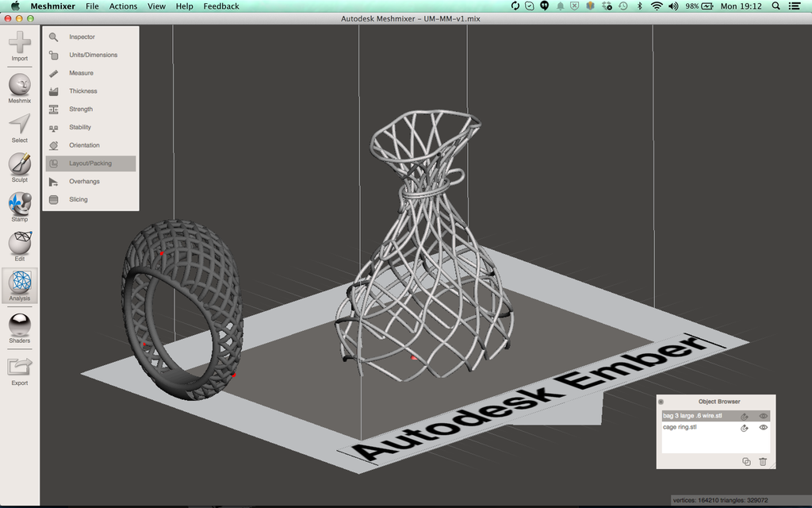The image size is (812, 508).
Task: Open the Shaders sphere tool
Action: 20,328
